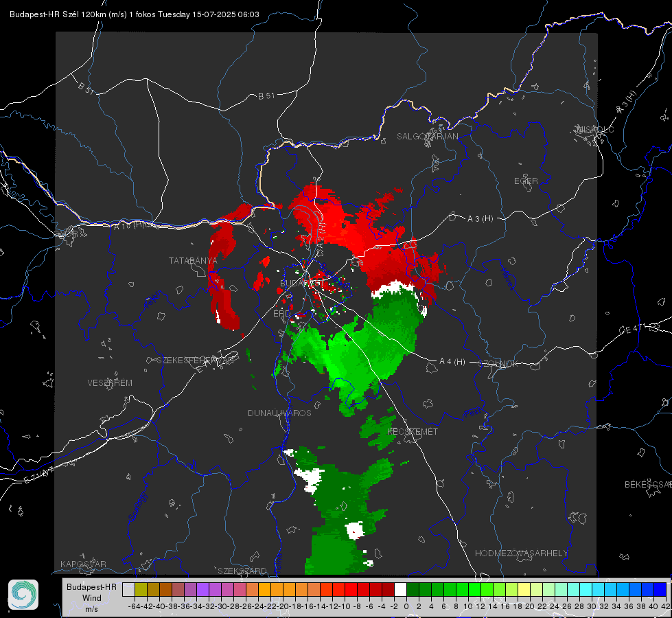Click the ÉRD town label
This screenshot has width=672, height=618.
click(x=281, y=314)
